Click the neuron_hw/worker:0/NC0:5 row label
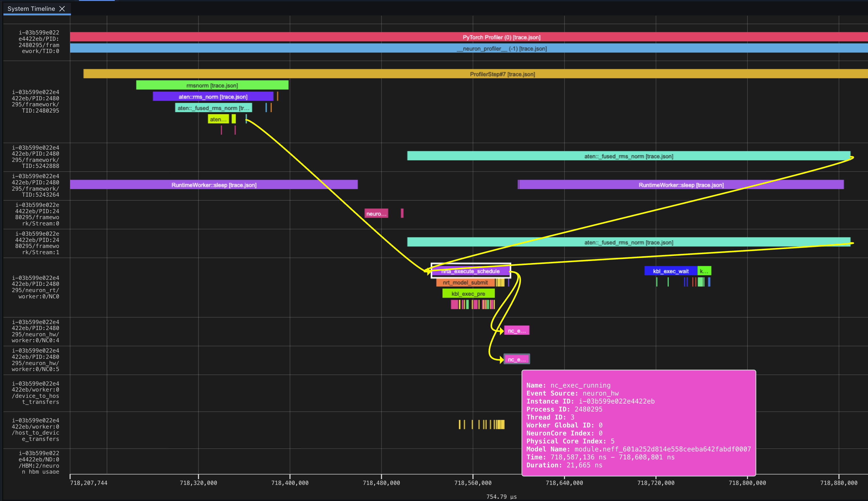The image size is (868, 501). [35, 360]
